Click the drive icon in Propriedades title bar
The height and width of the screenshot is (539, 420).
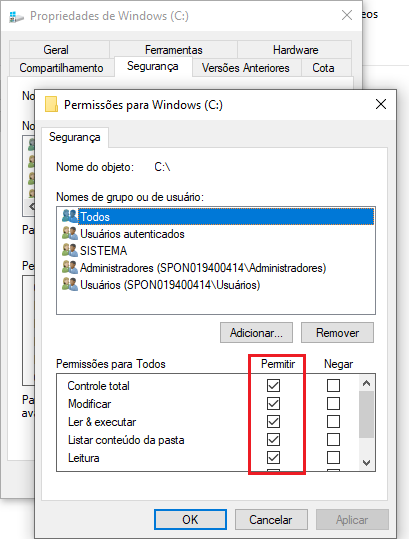coord(16,16)
